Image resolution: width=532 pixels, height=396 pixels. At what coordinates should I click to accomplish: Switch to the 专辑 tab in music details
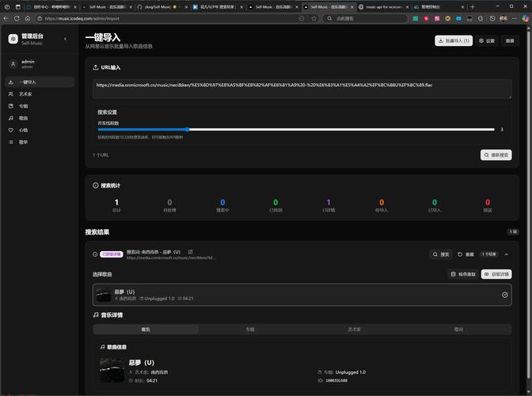pyautogui.click(x=250, y=329)
